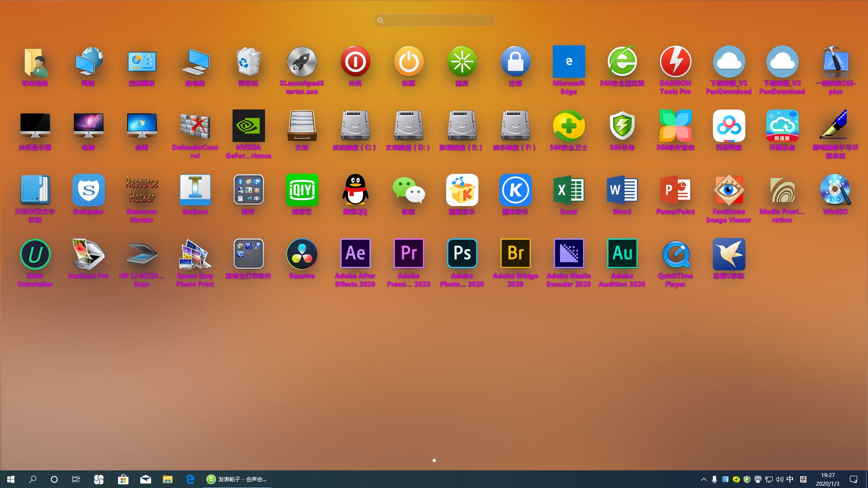Open Tencent QQ penguin icon
The image size is (868, 488).
click(355, 190)
